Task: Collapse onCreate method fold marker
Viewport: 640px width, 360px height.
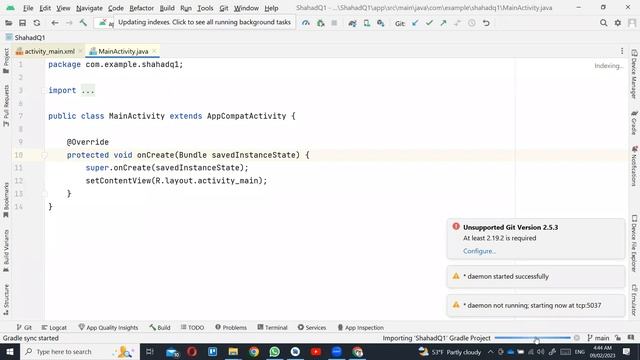Action: (x=44, y=155)
